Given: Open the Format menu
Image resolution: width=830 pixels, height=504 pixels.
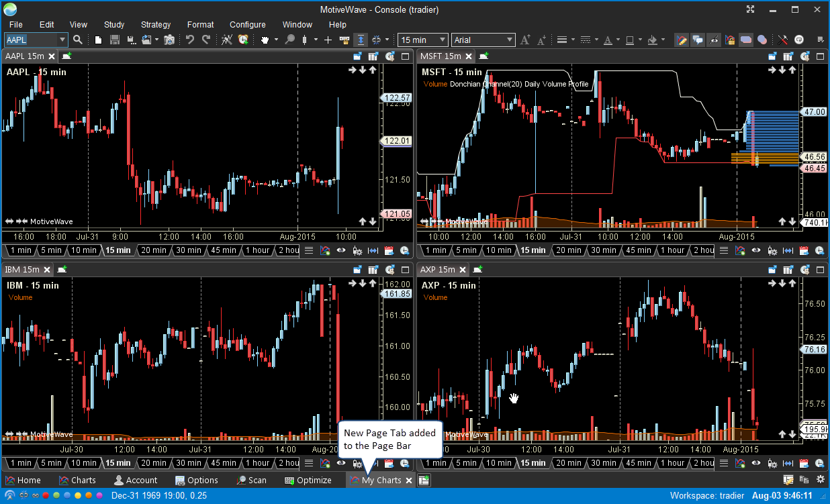Looking at the screenshot, I should point(201,24).
